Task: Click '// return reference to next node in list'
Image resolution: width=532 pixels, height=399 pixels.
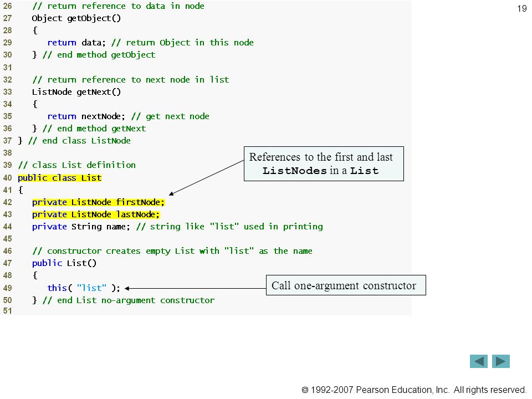Action: (131, 80)
